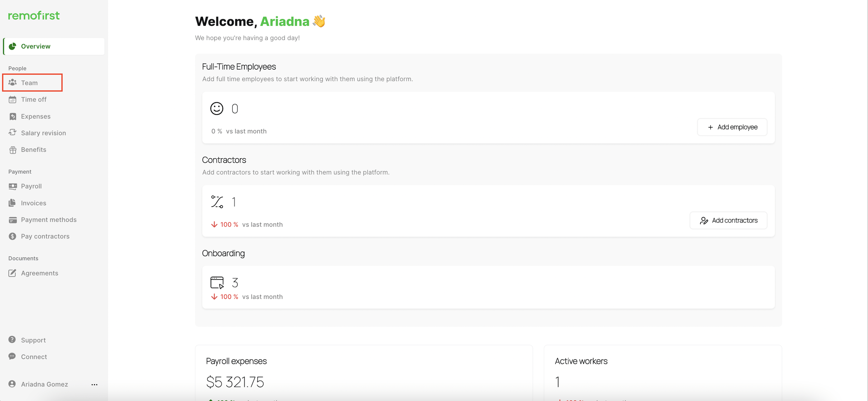
Task: Click the remofirst logo
Action: click(34, 16)
